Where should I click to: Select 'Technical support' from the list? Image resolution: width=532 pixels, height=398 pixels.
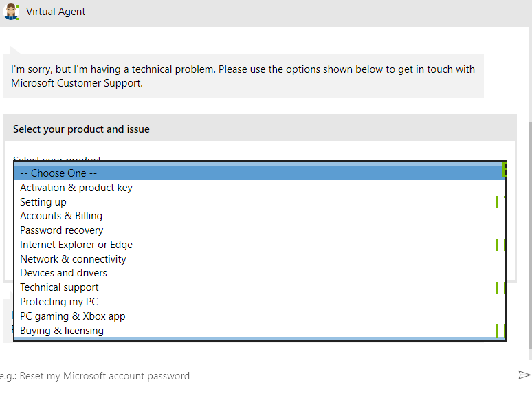point(260,287)
